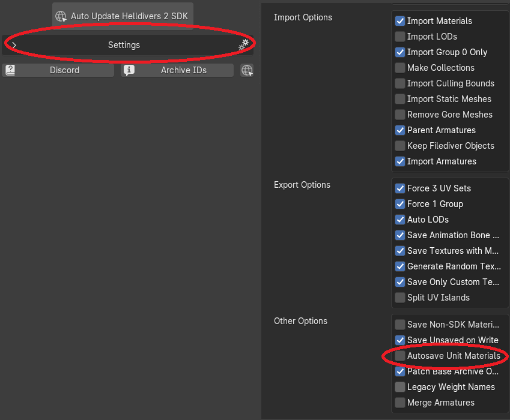The image size is (510, 420).
Task: Disable Auto LODs checkbox
Action: tap(400, 220)
